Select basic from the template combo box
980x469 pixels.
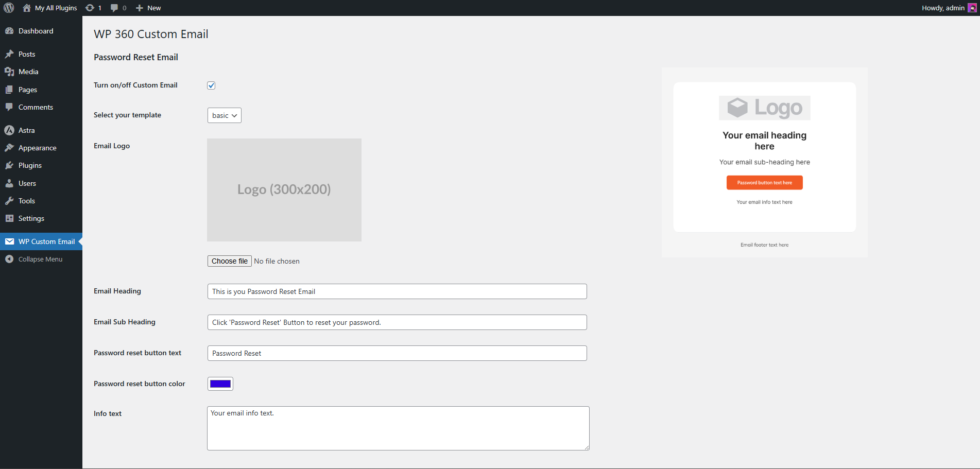[x=224, y=115]
